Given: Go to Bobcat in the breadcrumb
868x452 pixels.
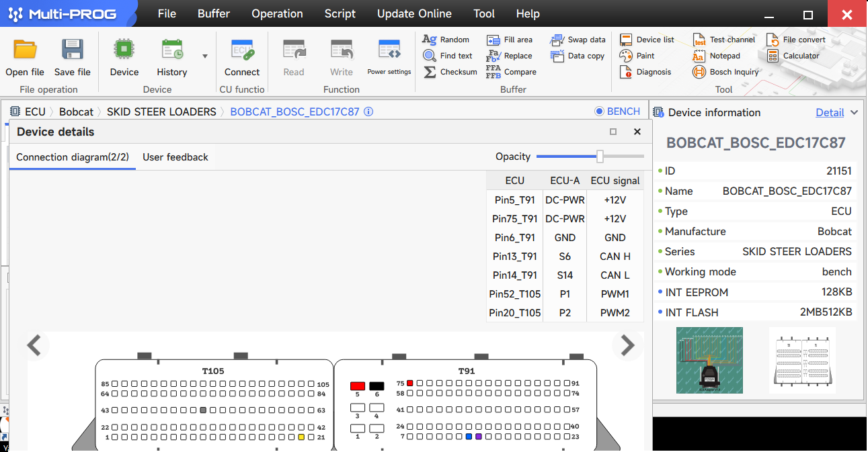Looking at the screenshot, I should [x=77, y=112].
